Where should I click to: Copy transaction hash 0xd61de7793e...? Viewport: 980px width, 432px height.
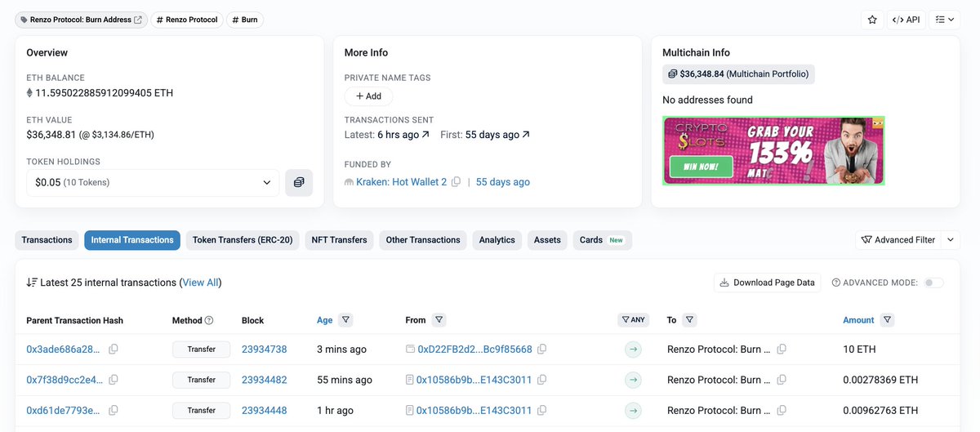click(114, 411)
